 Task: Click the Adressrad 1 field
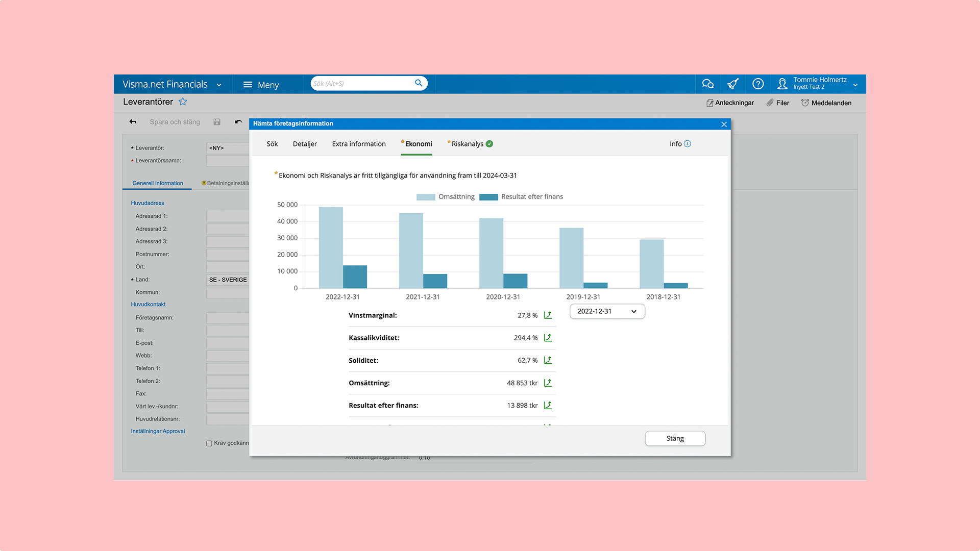pyautogui.click(x=228, y=216)
